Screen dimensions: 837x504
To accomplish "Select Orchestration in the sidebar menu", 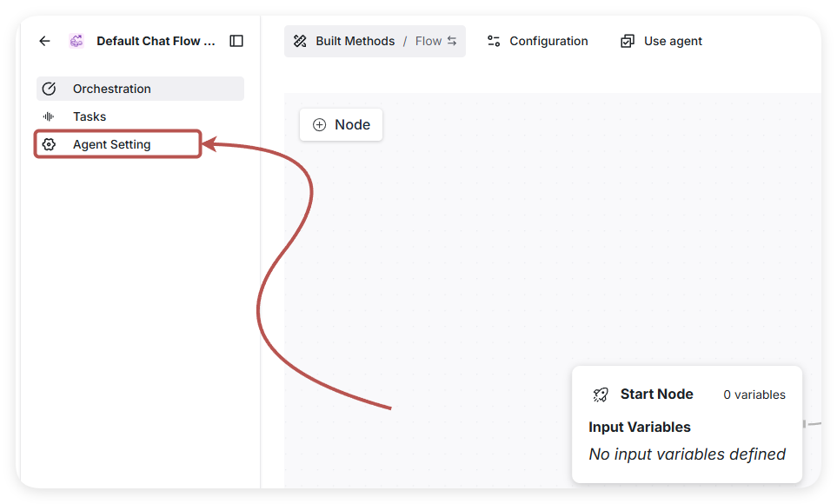I will 112,89.
